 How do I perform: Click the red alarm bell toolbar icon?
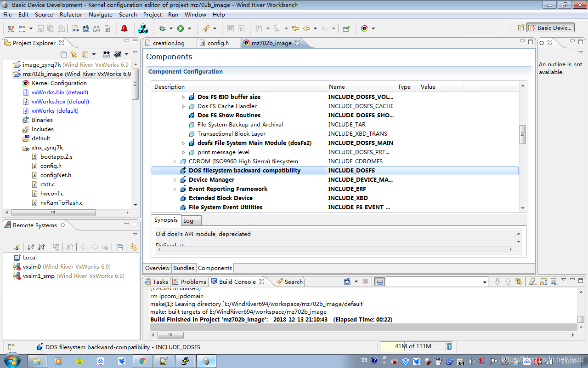(x=124, y=29)
